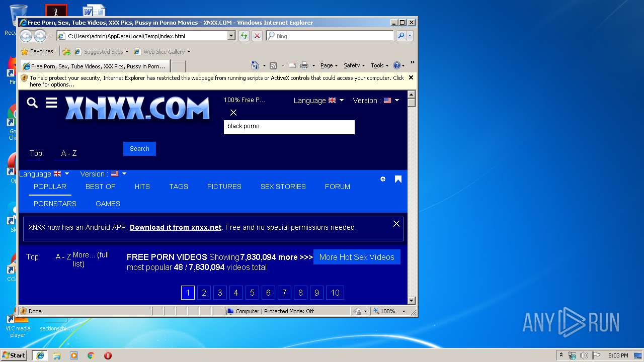Clear the site search with the X icon
The image size is (644, 362).
233,113
